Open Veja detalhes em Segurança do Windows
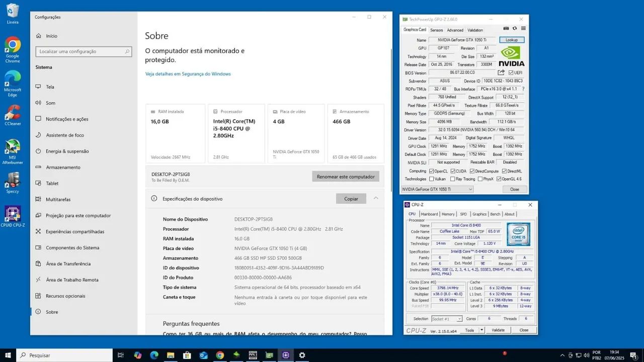This screenshot has width=644, height=362. click(188, 74)
